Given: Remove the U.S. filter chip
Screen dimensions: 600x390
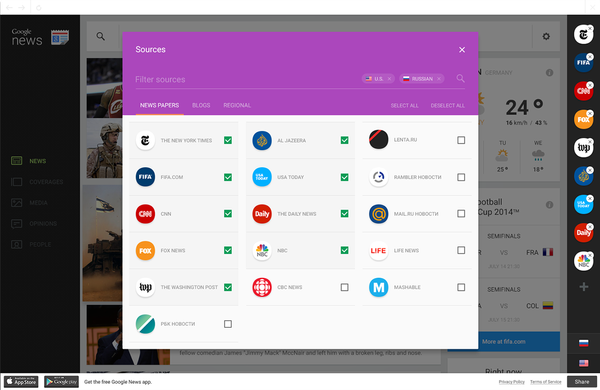Looking at the screenshot, I should click(389, 79).
